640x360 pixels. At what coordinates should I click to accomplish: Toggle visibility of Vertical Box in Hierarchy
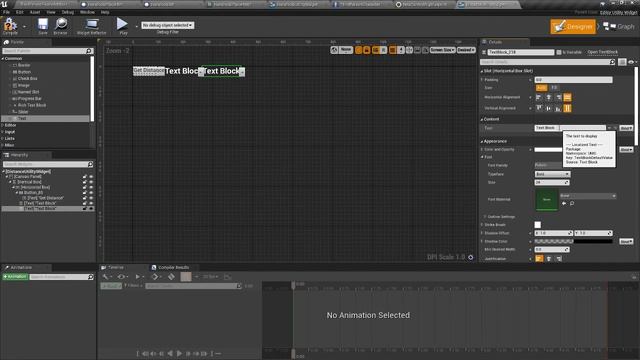point(91,182)
